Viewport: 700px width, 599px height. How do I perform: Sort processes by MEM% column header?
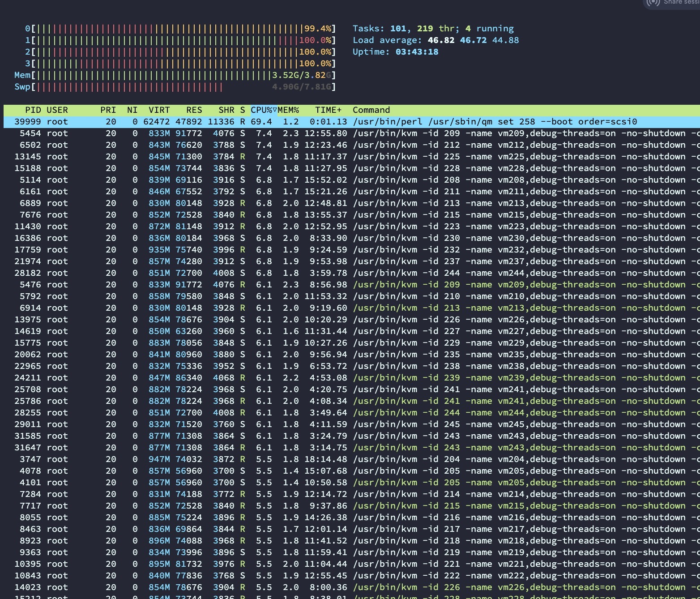tap(288, 110)
